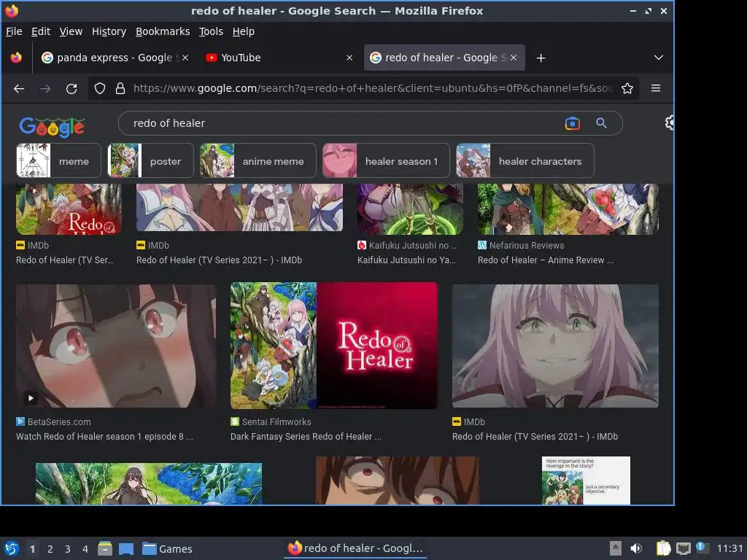Switch to workspace 3
Viewport: 747px width, 560px height.
click(68, 549)
